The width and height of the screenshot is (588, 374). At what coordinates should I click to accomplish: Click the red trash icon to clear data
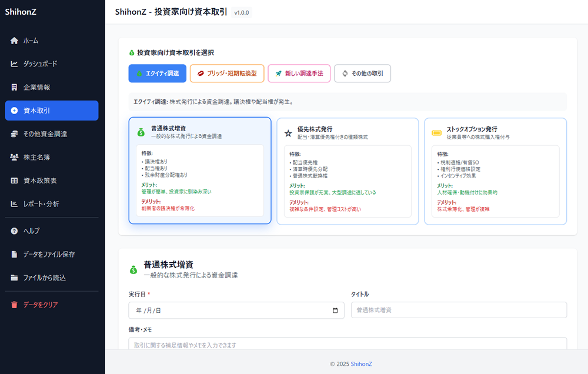[15, 305]
